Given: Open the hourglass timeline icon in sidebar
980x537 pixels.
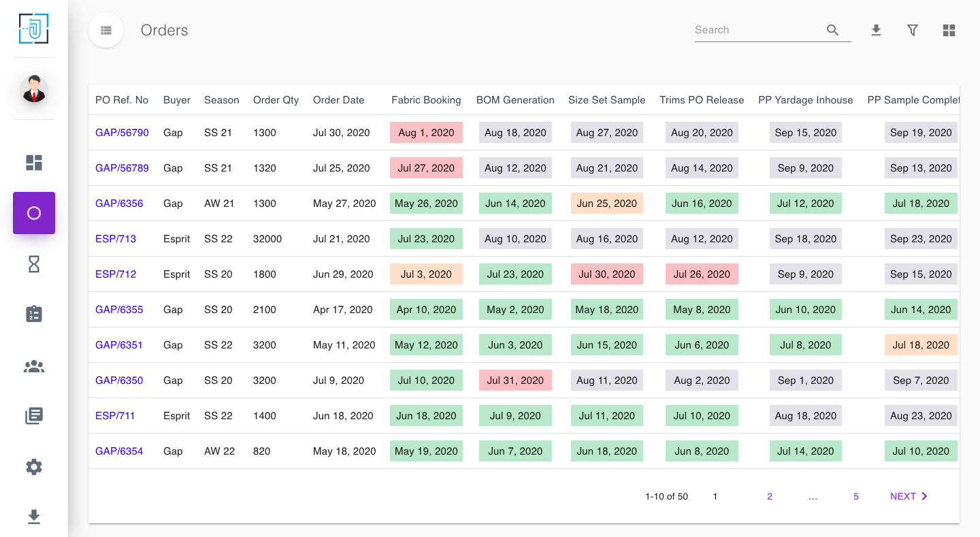Looking at the screenshot, I should coord(34,265).
